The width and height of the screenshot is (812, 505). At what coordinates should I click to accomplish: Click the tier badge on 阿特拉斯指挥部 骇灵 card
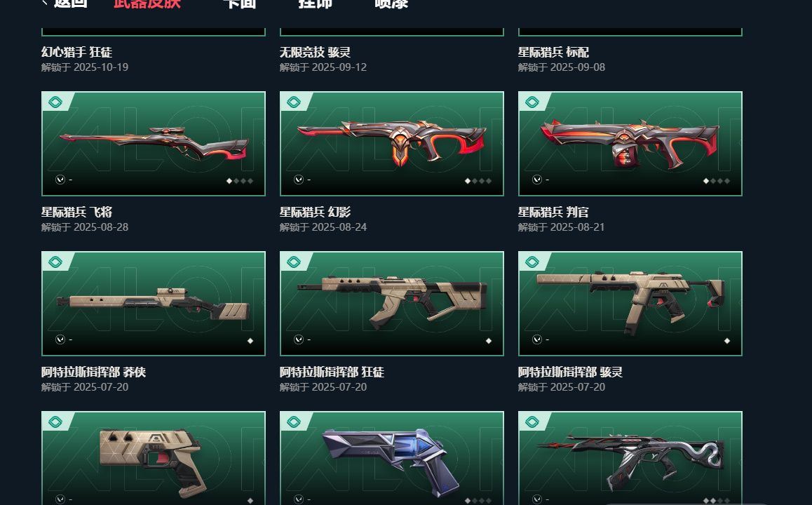click(532, 262)
